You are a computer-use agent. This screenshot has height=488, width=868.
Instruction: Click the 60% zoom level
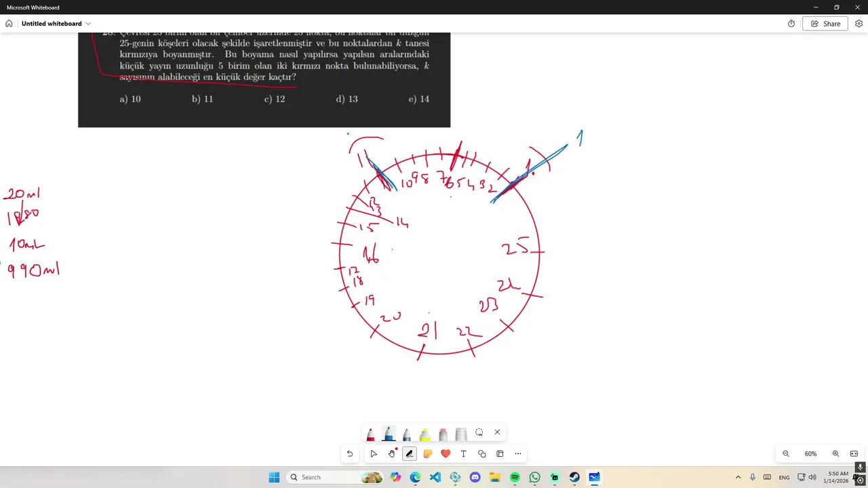pos(810,454)
